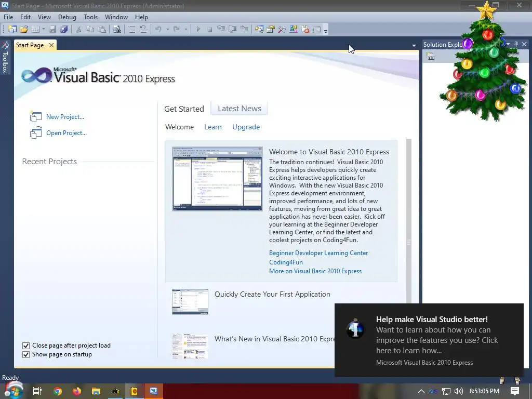Click Solution Explorer Show All Files icon
The image size is (532, 399).
coord(430,56)
